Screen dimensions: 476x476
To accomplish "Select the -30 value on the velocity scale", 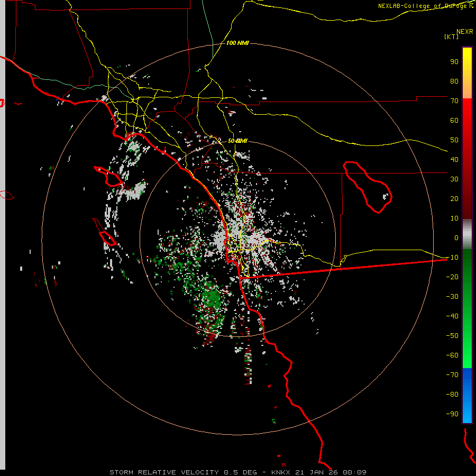I will point(452,297).
